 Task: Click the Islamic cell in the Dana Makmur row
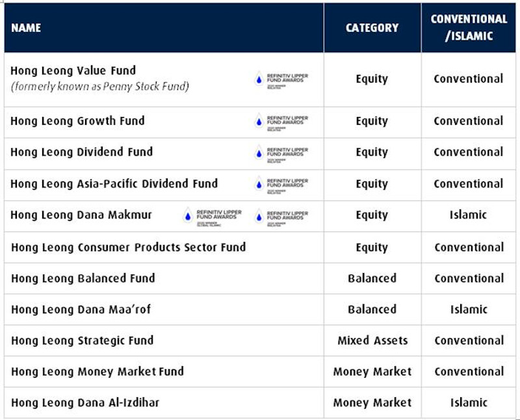pos(468,215)
